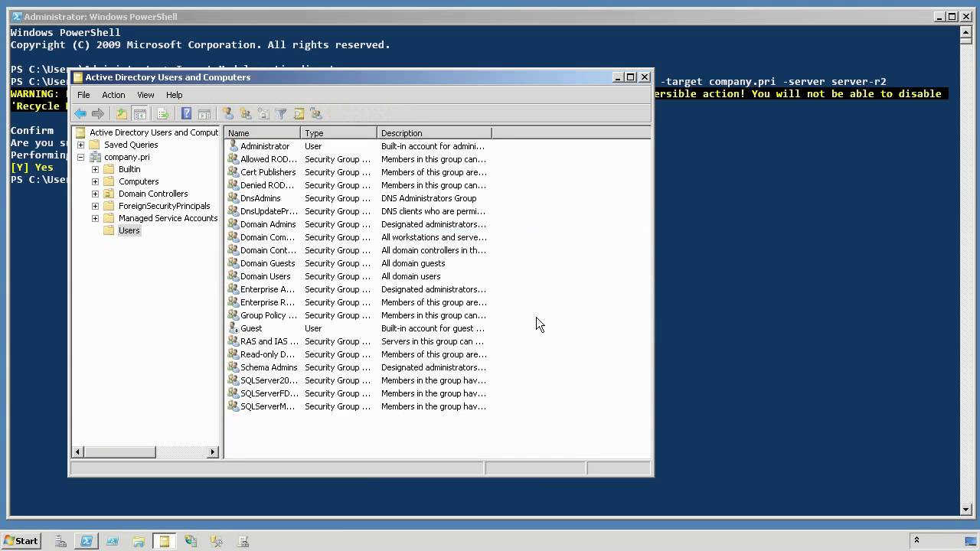Screen dimensions: 980x551
Task: Open the View menu
Action: point(145,95)
